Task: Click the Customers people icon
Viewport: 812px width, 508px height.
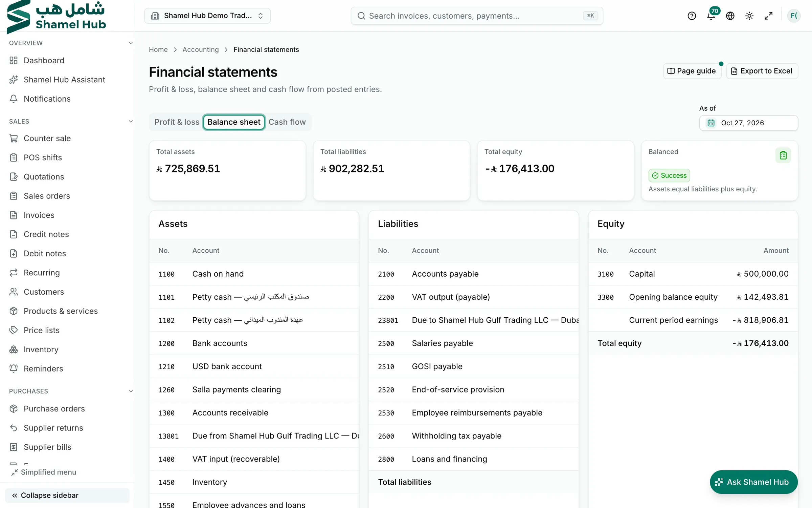Action: click(x=14, y=292)
